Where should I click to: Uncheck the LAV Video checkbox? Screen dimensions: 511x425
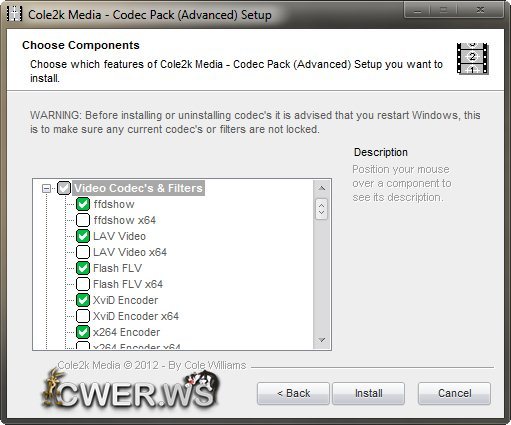click(83, 236)
